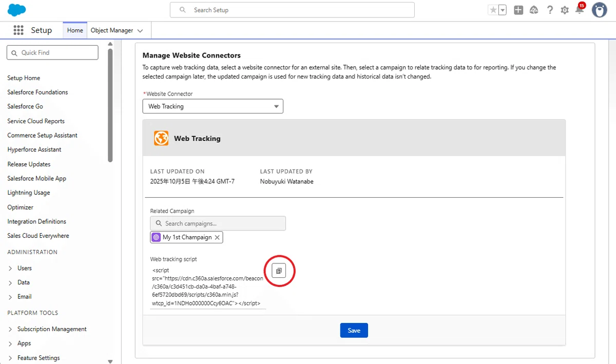Save the website connector settings

click(354, 330)
